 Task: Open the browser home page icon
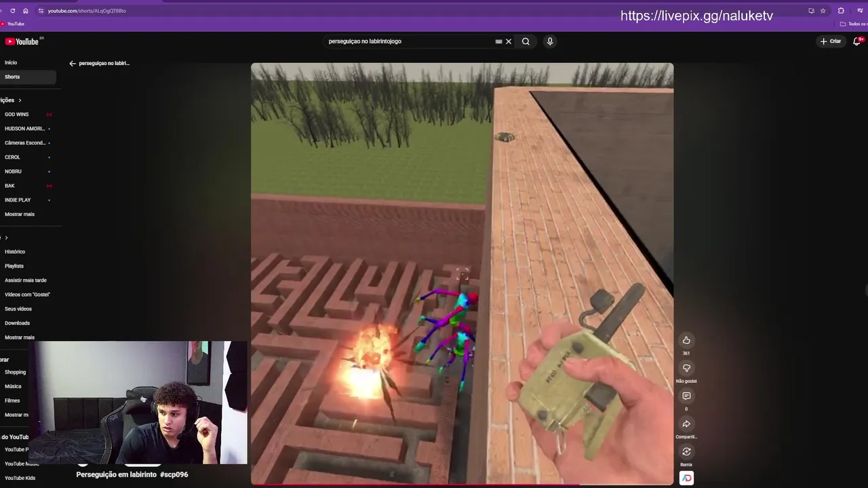coord(26,11)
